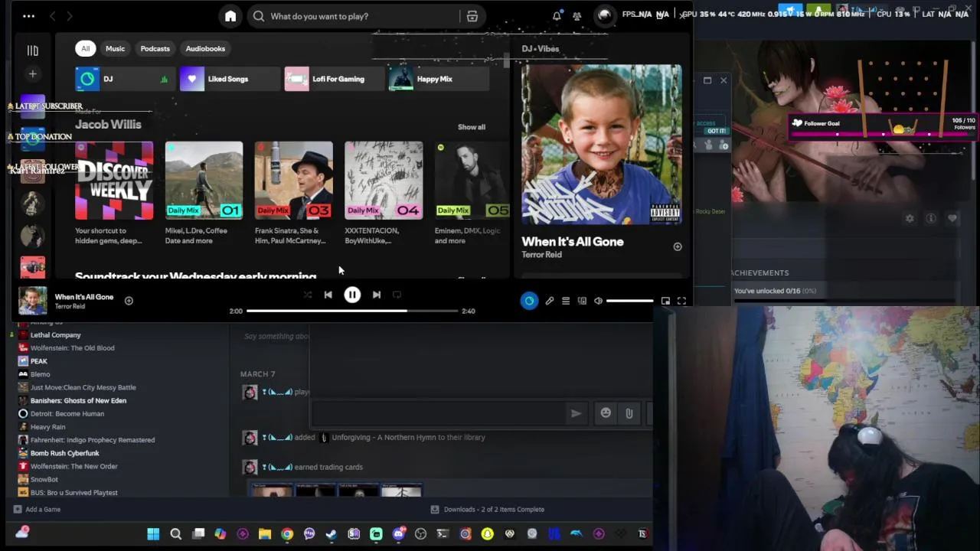Select Detroit: Become Human in Steam list
The height and width of the screenshot is (551, 980).
[x=67, y=413]
